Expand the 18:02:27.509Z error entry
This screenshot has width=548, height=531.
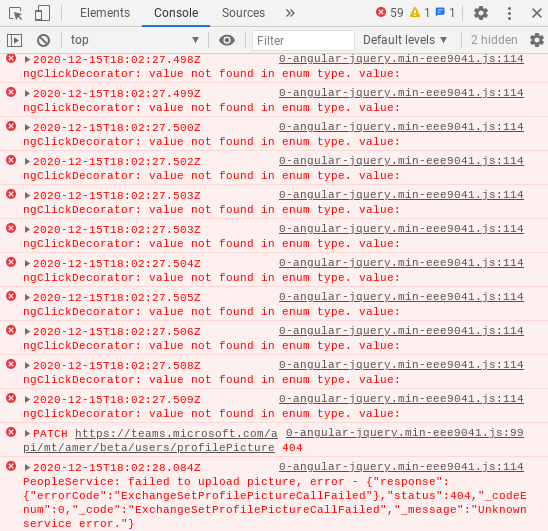click(27, 400)
